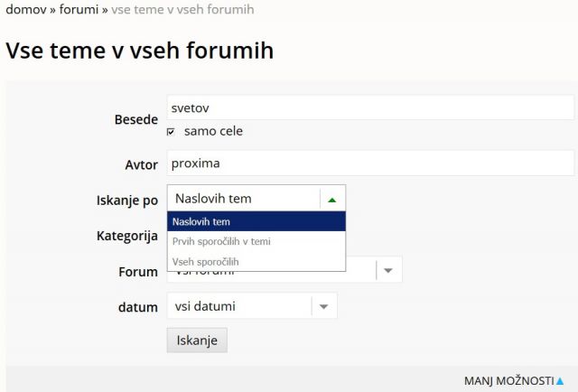Open the 'forumi' breadcrumb link
This screenshot has height=392, width=578.
(x=79, y=10)
